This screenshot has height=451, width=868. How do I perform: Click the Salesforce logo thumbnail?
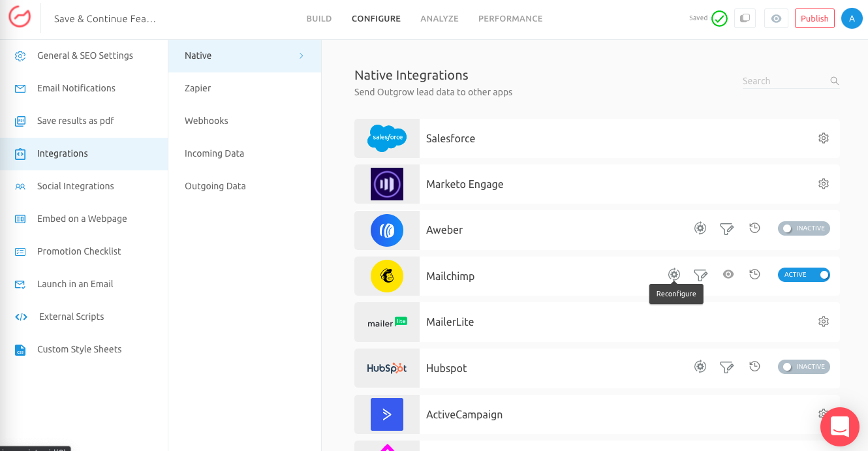click(x=387, y=138)
